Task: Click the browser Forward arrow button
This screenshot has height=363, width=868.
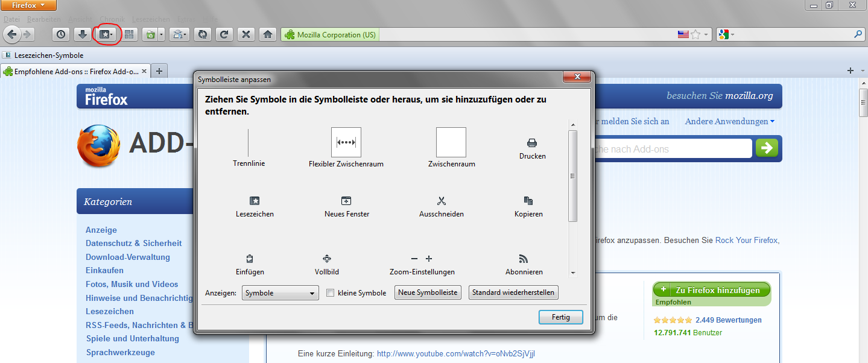Action: (x=27, y=35)
